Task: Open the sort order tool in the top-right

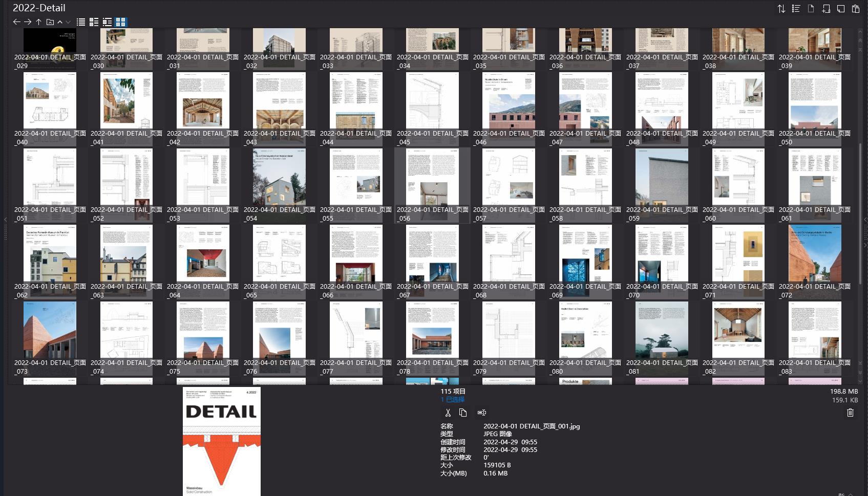Action: (x=781, y=8)
